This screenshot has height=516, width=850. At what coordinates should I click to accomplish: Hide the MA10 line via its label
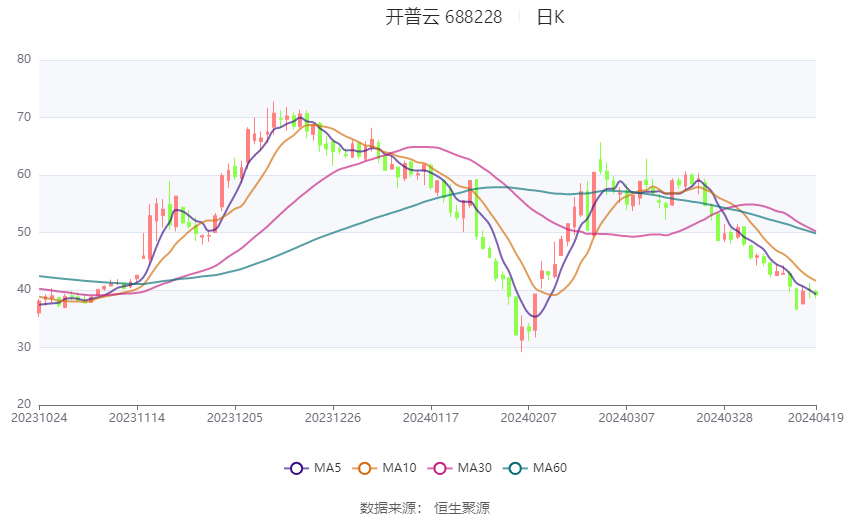[x=399, y=468]
